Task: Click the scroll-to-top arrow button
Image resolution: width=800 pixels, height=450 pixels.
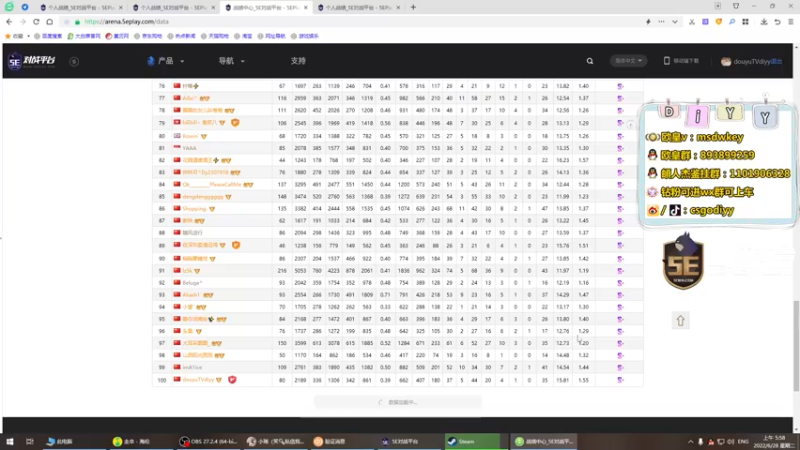Action: point(680,320)
